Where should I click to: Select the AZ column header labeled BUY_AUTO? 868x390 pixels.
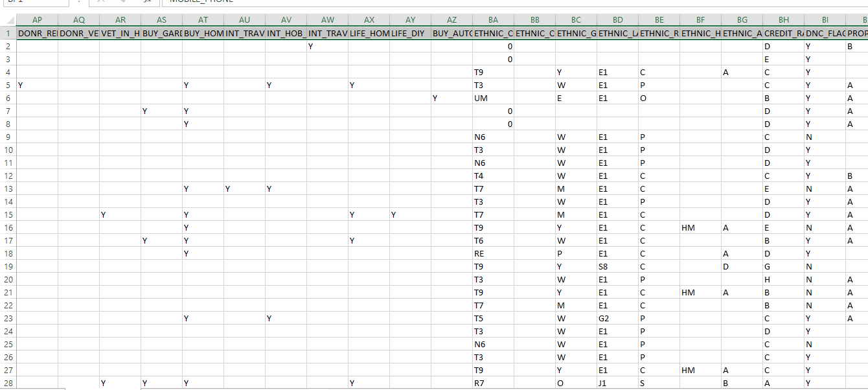pos(451,20)
